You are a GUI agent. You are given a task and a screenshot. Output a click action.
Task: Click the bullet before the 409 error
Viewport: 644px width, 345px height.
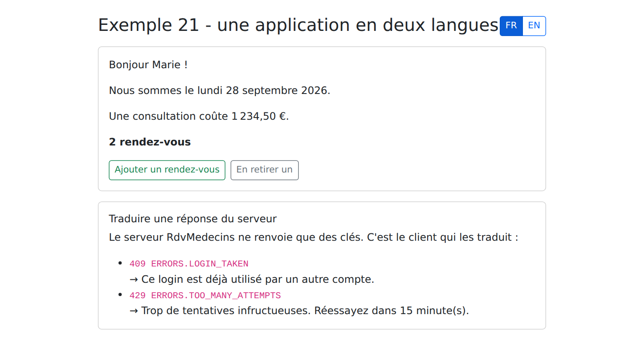coord(121,263)
